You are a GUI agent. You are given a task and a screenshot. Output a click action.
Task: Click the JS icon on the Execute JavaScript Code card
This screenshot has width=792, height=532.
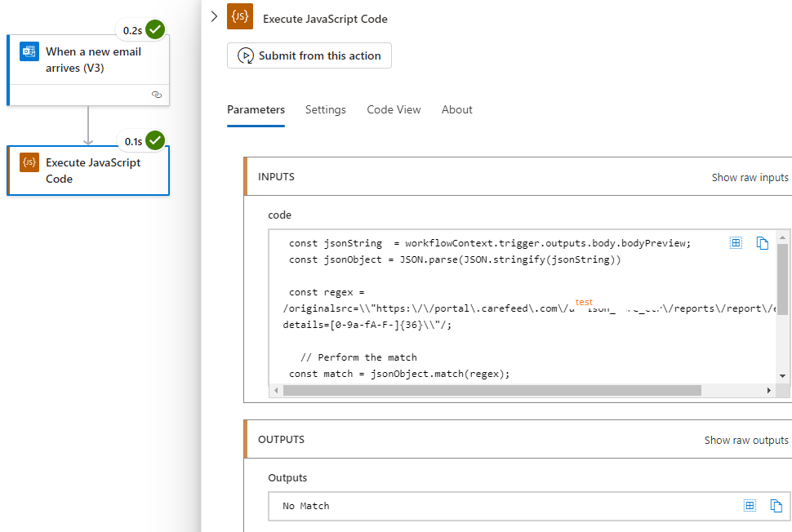point(29,162)
